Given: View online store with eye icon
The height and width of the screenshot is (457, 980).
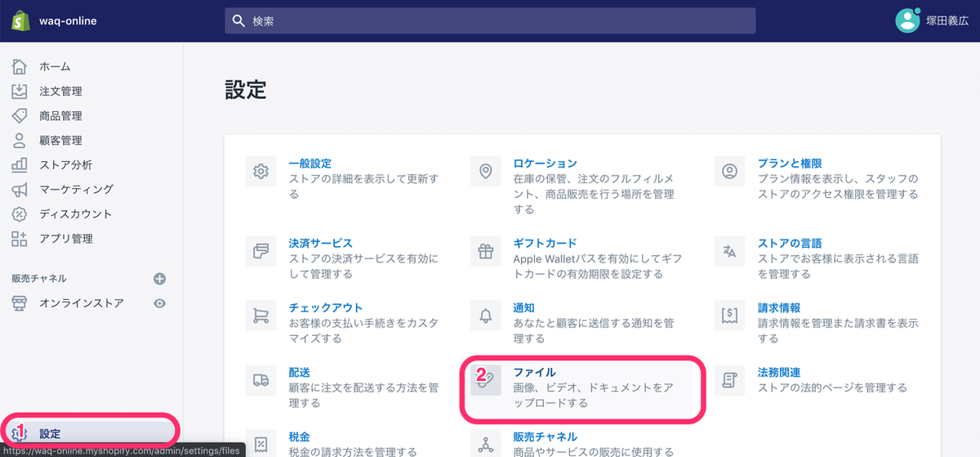Looking at the screenshot, I should [160, 303].
